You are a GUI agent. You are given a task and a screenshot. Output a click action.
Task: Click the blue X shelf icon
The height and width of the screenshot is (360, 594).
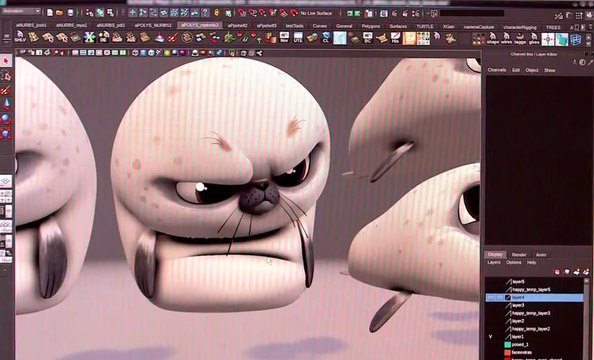tap(89, 37)
